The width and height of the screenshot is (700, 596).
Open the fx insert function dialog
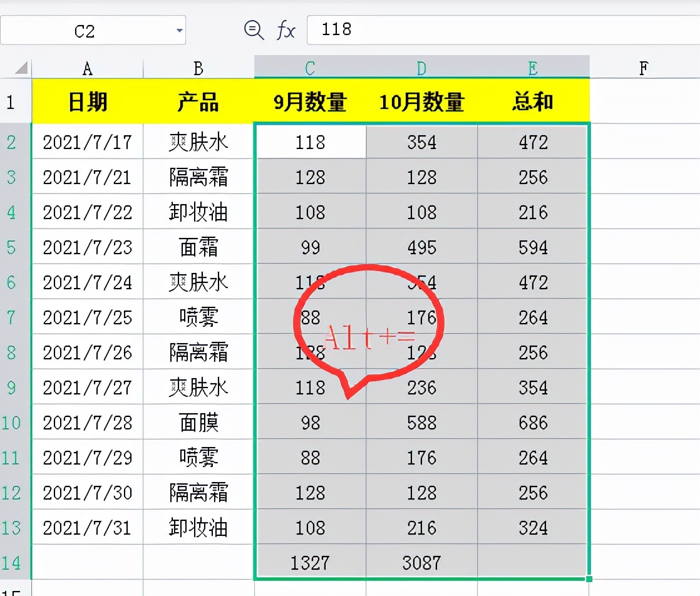point(286,30)
